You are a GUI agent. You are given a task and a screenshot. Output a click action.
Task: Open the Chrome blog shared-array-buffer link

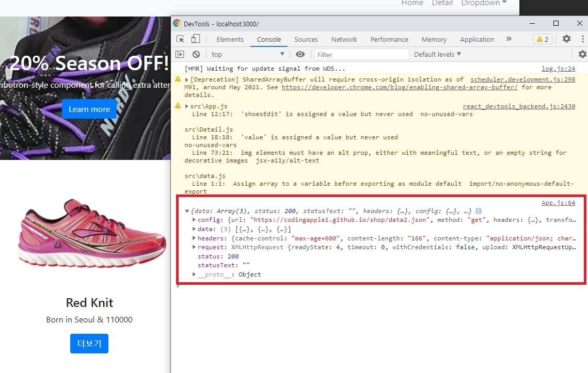pos(400,87)
